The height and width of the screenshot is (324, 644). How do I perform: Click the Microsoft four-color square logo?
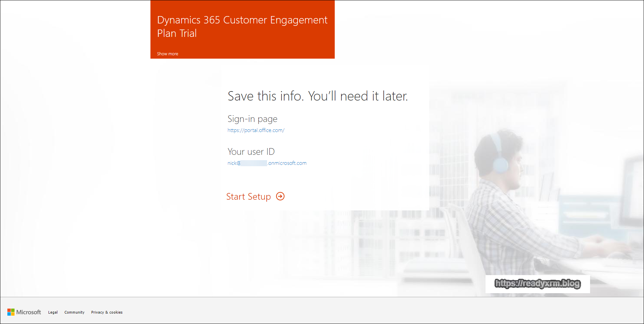coord(11,312)
